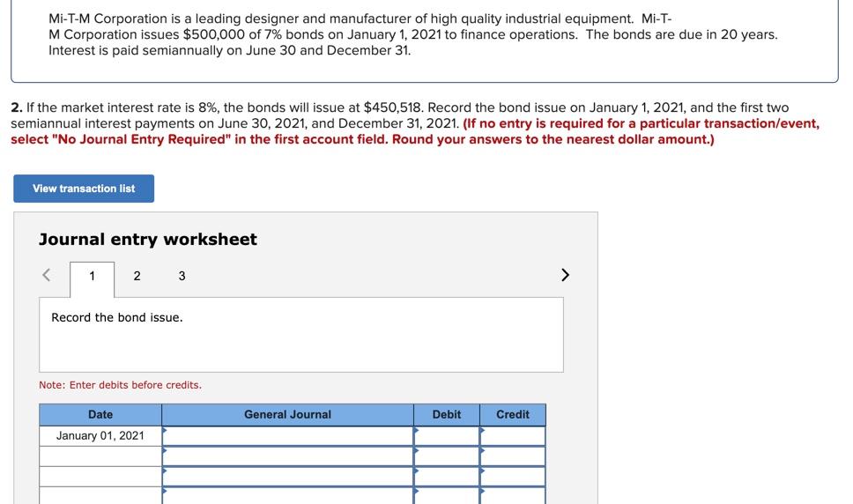Click Debit field in January 01 row
853x504 pixels.
point(447,436)
